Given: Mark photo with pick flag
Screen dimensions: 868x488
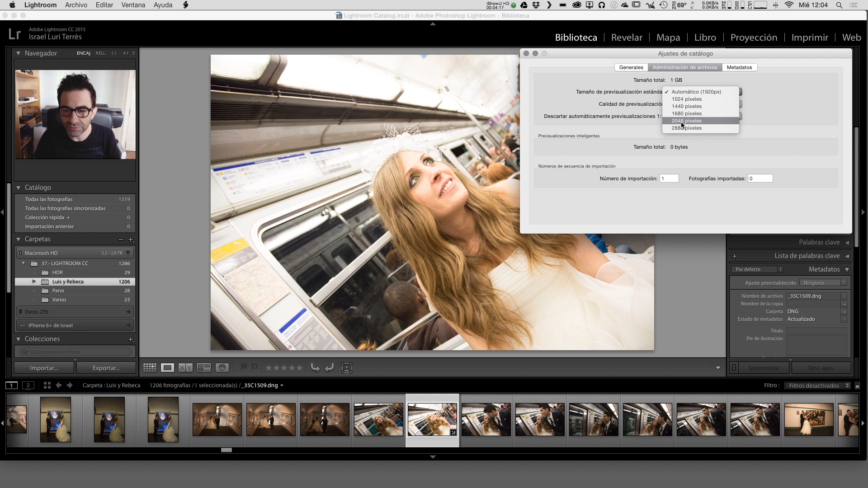Looking at the screenshot, I should (244, 367).
